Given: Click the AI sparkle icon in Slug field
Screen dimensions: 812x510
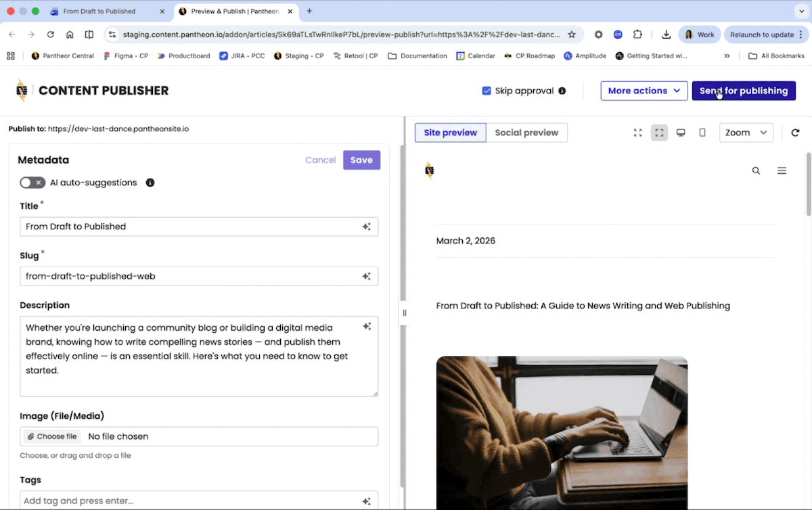Looking at the screenshot, I should point(366,276).
